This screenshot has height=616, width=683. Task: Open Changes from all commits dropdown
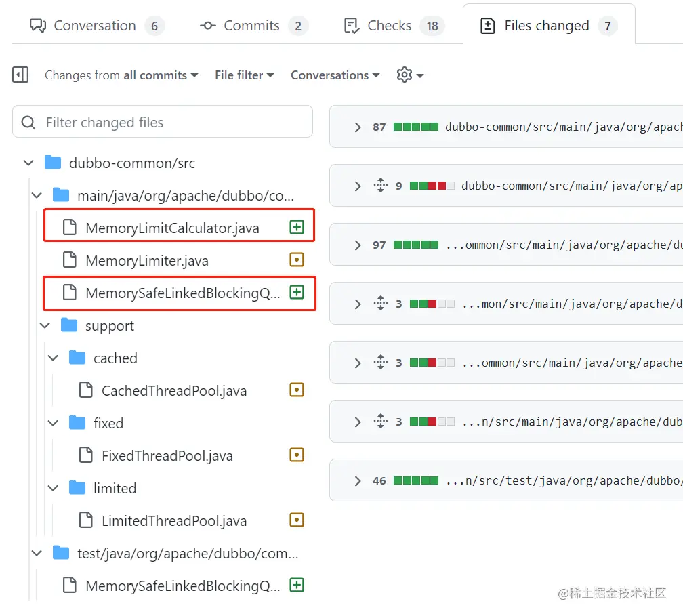pos(121,75)
